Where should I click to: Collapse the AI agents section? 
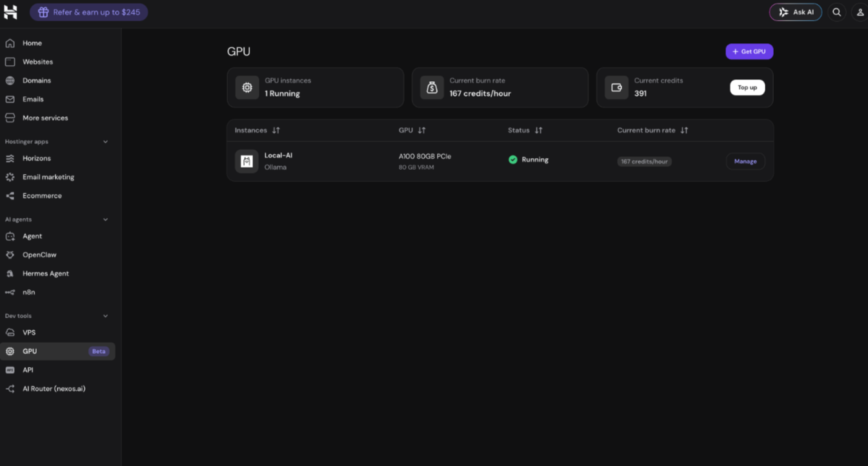tap(106, 219)
